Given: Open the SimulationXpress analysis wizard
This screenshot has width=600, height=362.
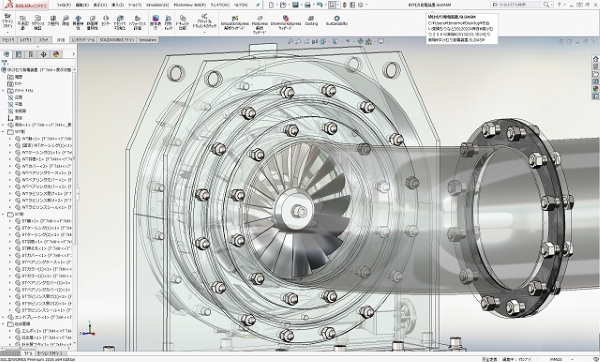Looking at the screenshot, I should coord(235,23).
